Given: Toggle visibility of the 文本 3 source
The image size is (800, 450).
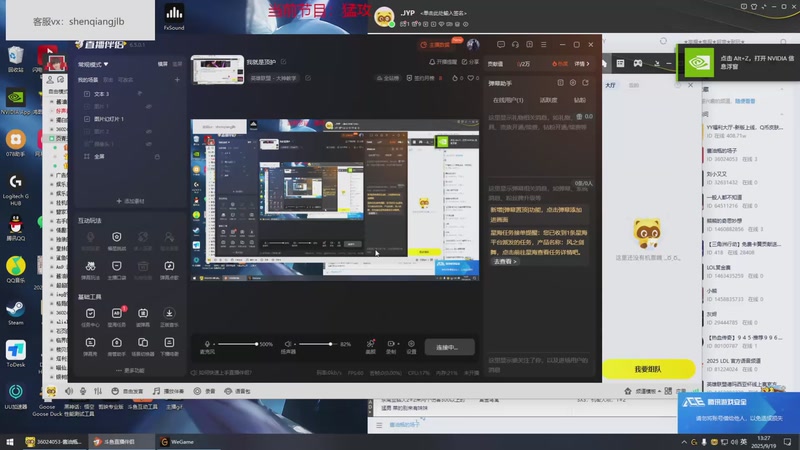Looking at the screenshot, I should coord(139,94).
